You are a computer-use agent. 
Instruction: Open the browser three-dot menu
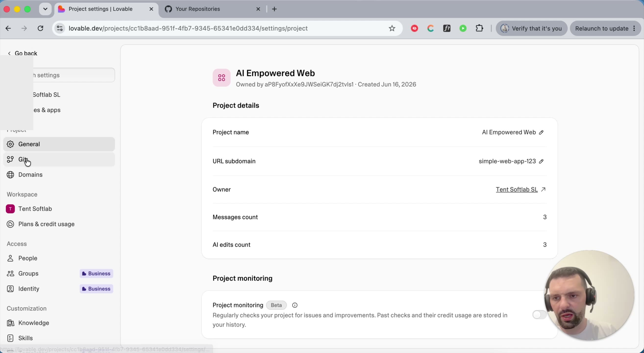(634, 28)
